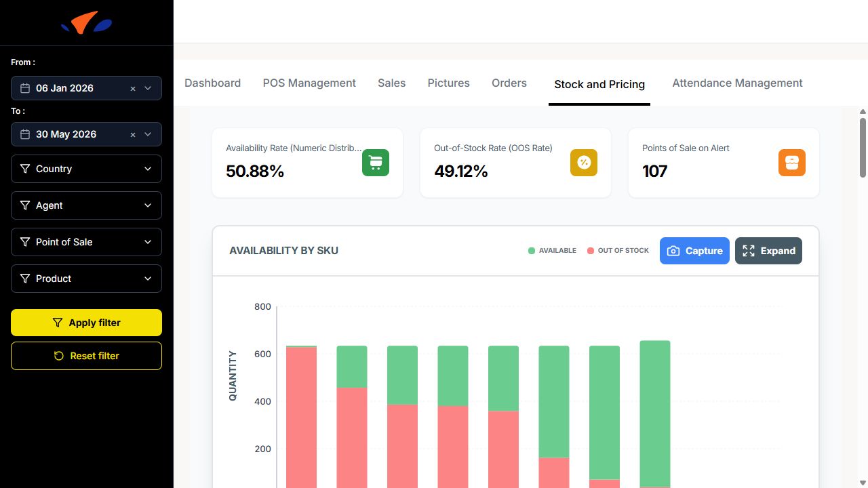
Task: Click the scrollbar up arrow
Action: pyautogui.click(x=863, y=112)
